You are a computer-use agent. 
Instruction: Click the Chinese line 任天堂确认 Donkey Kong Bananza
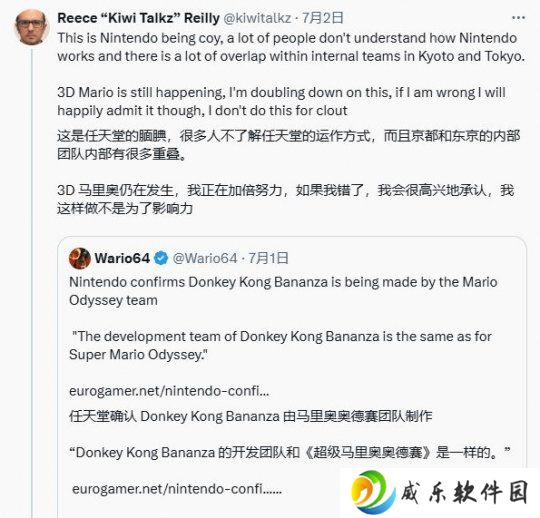tap(250, 416)
